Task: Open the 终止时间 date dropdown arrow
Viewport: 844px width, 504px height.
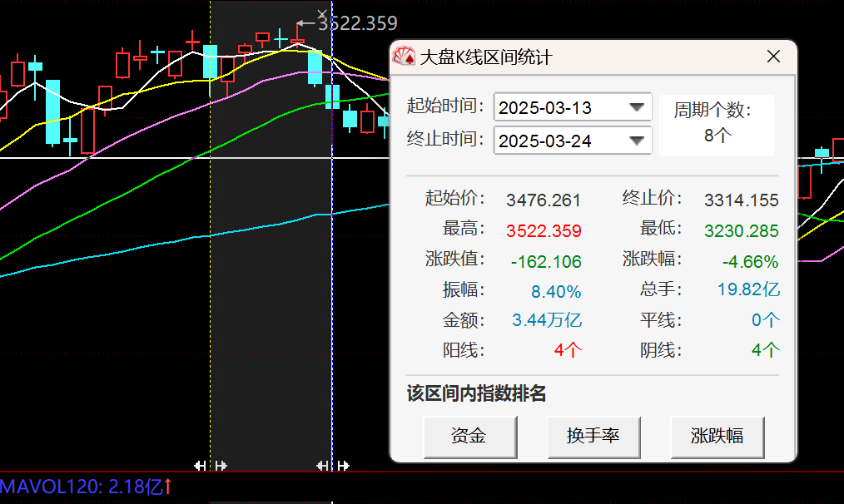Action: click(x=638, y=141)
